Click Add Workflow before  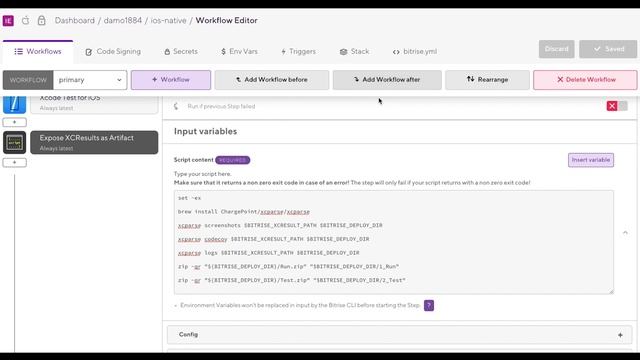point(272,80)
